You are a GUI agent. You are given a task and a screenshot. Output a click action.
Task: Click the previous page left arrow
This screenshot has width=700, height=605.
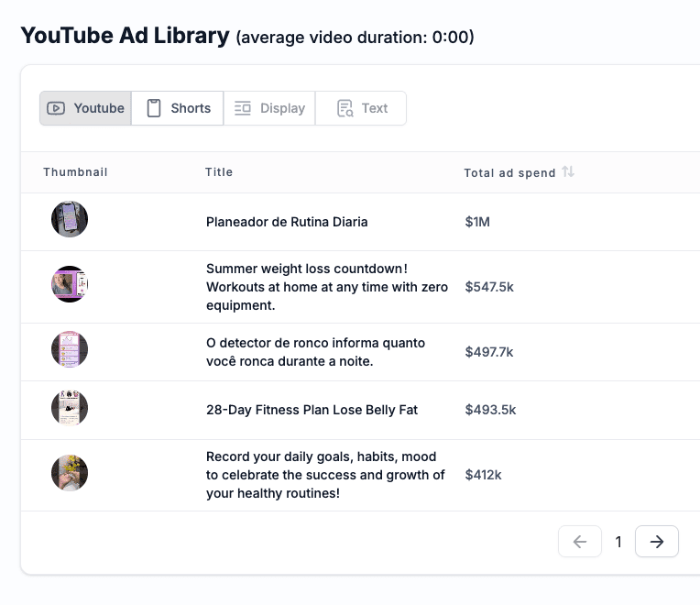(x=580, y=542)
